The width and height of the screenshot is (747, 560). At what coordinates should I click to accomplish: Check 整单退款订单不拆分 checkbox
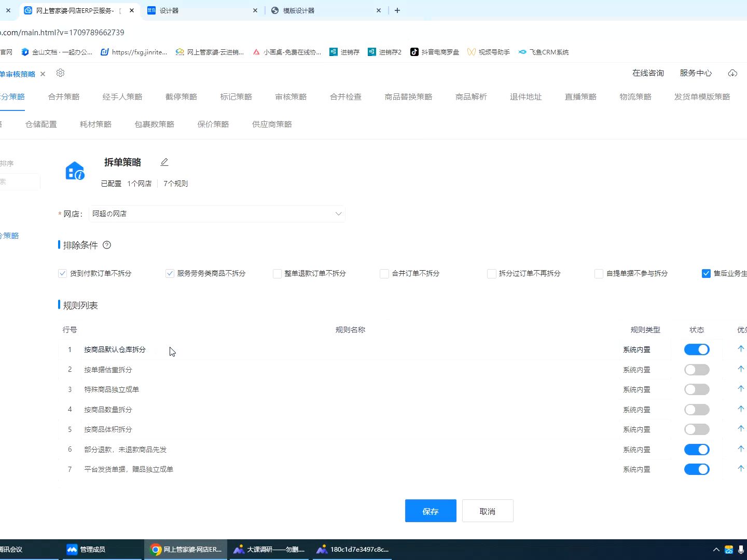[277, 273]
